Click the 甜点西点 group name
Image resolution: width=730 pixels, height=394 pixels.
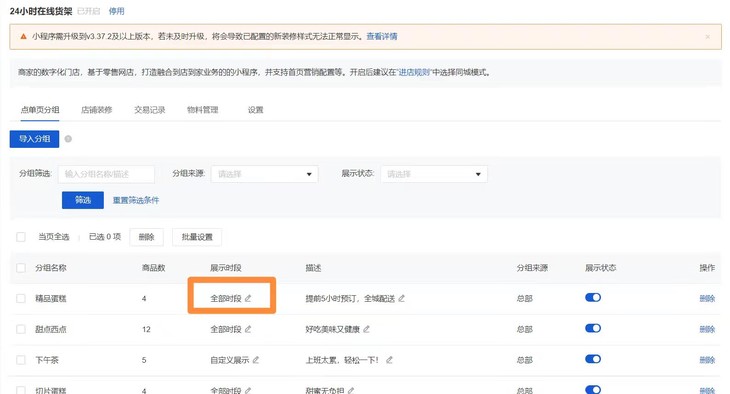coord(51,329)
